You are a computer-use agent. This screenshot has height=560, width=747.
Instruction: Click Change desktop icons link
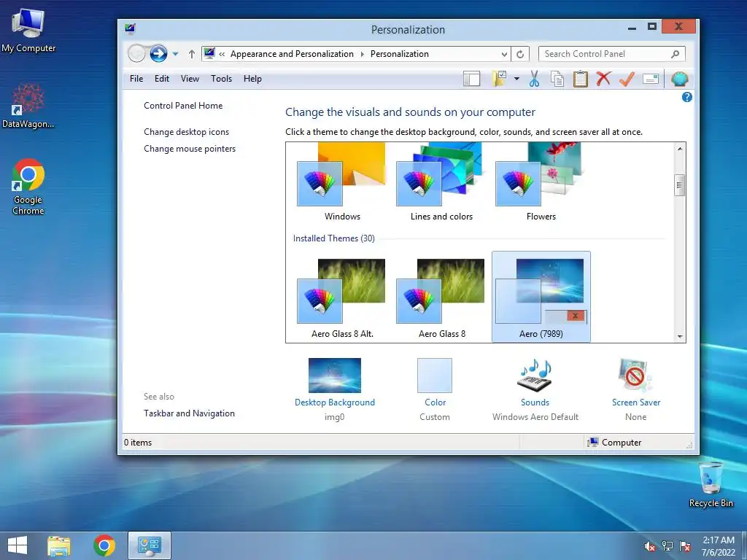click(x=186, y=132)
